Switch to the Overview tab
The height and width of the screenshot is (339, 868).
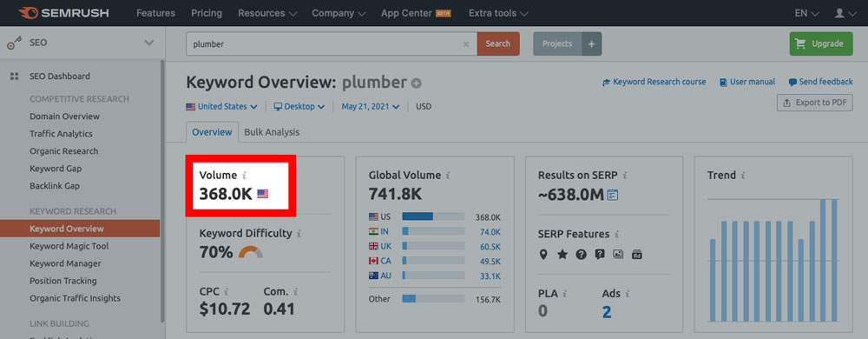tap(212, 132)
